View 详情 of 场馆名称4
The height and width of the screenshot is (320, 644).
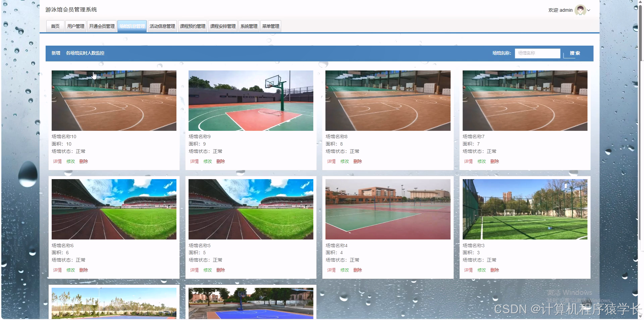[x=331, y=270]
